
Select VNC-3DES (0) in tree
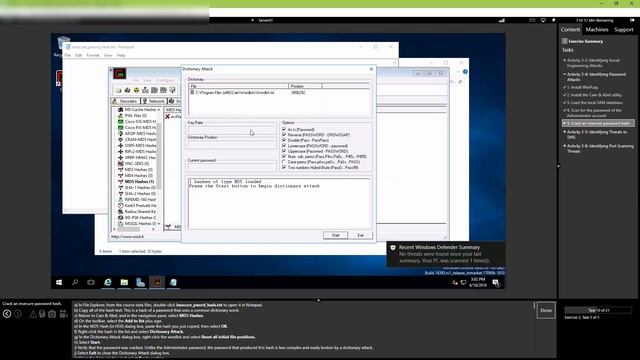pyautogui.click(x=133, y=164)
